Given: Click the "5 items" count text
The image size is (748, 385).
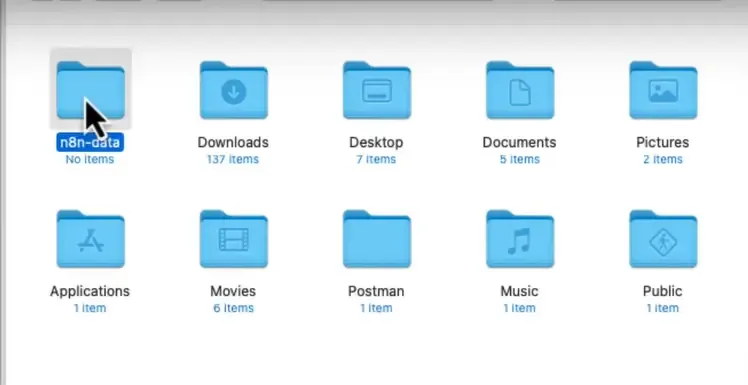Looking at the screenshot, I should [519, 159].
